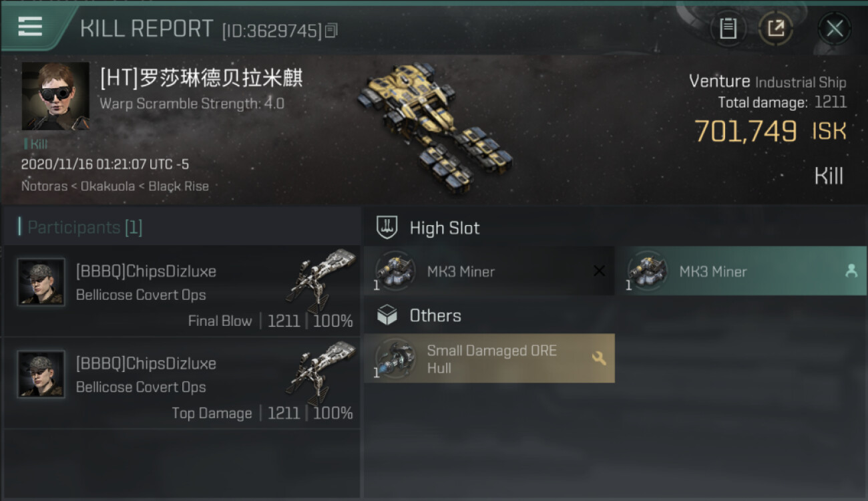Click the clipboard report icon
Viewport: 868px width, 501px height.
click(728, 28)
